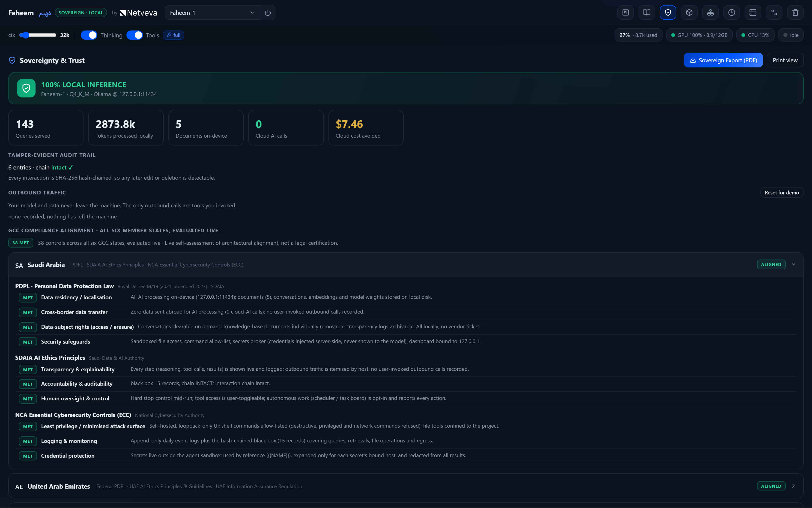Click the Netveva logo
This screenshot has width=812, height=508.
[x=139, y=13]
